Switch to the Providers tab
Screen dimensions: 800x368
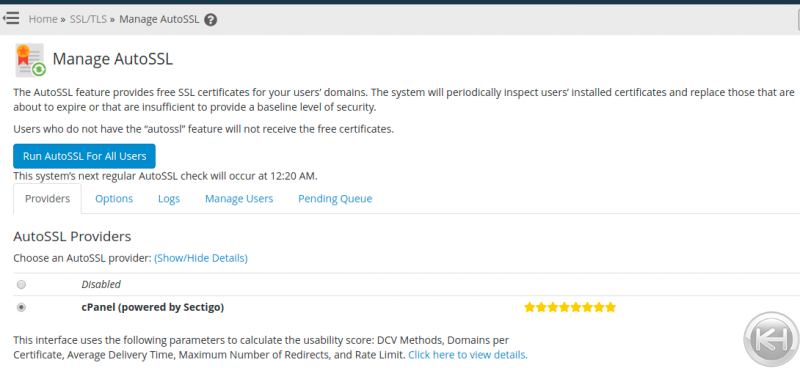point(47,199)
